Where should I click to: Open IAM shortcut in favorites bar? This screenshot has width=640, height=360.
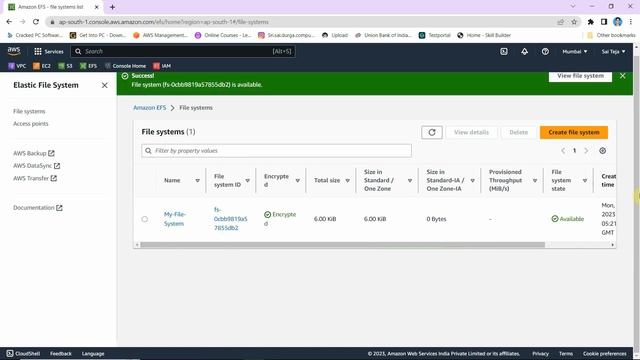(x=162, y=66)
